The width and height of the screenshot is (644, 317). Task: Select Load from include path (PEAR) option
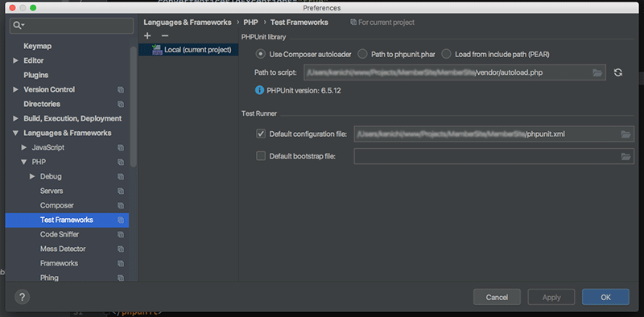click(x=447, y=54)
